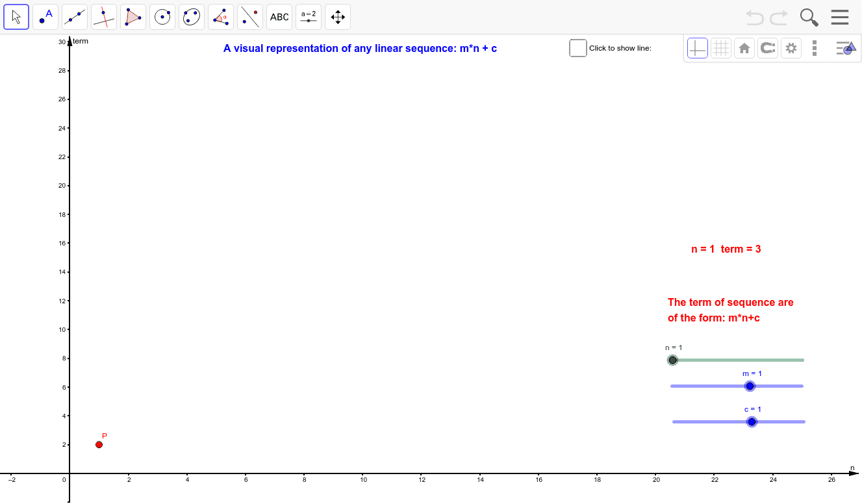Select the Circle with center tool

(x=162, y=17)
